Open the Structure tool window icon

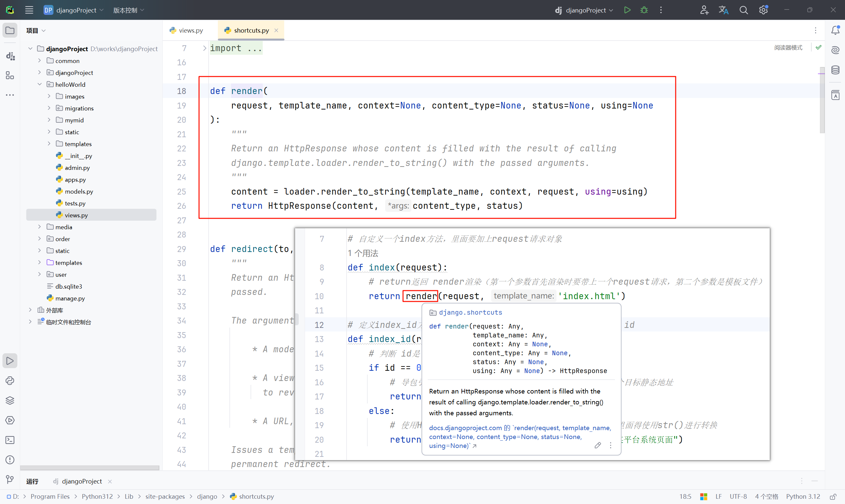(x=10, y=76)
